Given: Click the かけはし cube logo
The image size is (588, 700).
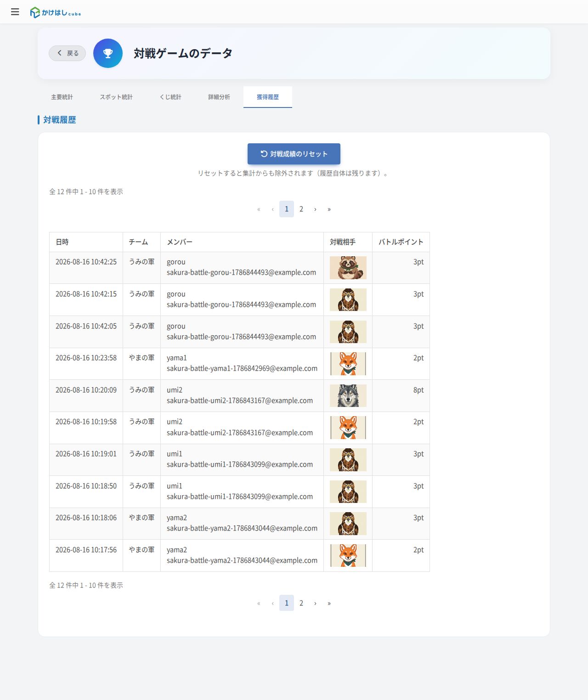Looking at the screenshot, I should [x=56, y=12].
